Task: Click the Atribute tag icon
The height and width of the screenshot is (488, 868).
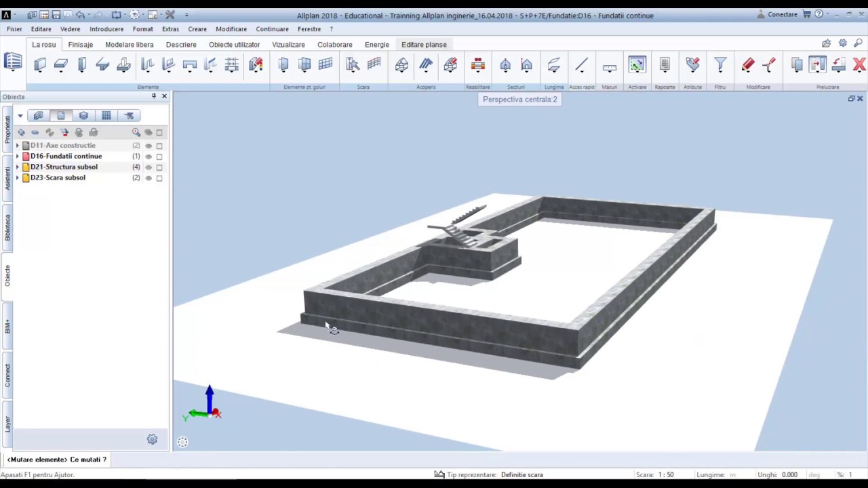Action: click(692, 65)
